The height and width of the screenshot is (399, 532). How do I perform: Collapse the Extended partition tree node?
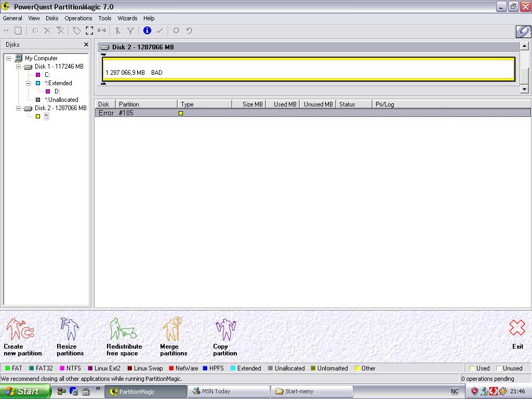[x=29, y=83]
